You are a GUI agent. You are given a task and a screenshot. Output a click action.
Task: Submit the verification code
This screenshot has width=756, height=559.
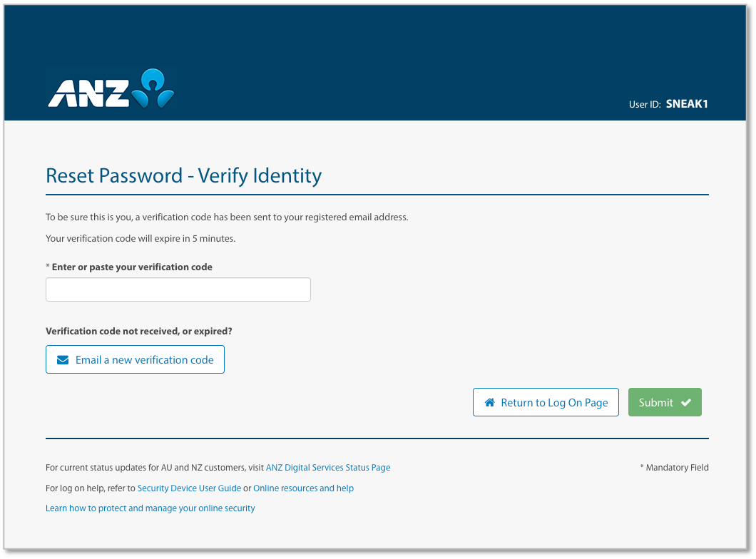tap(664, 403)
